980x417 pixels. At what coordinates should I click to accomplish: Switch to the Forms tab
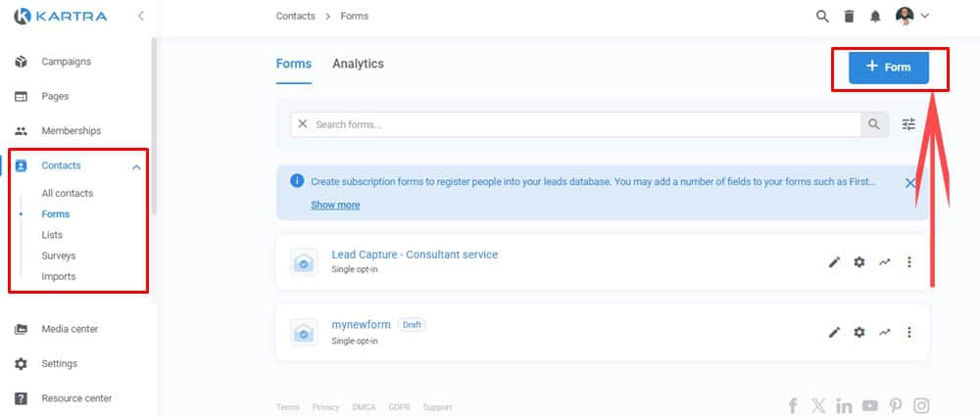294,64
